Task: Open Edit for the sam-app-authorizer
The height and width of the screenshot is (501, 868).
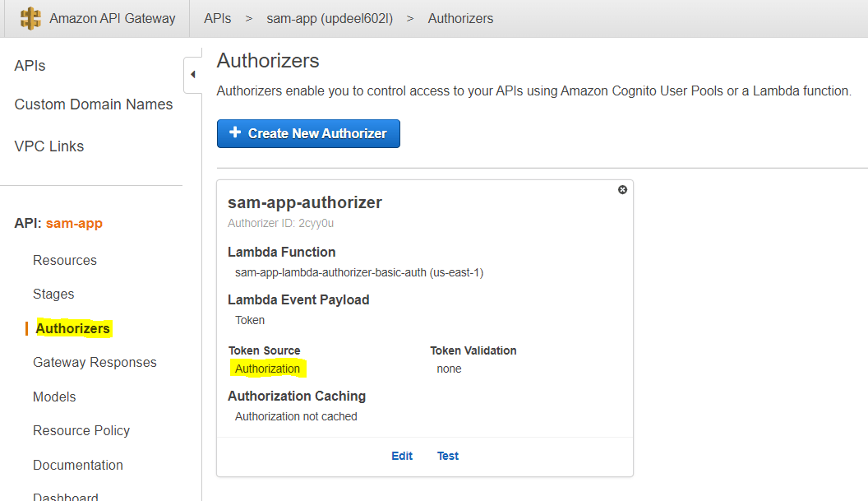Action: [x=402, y=456]
